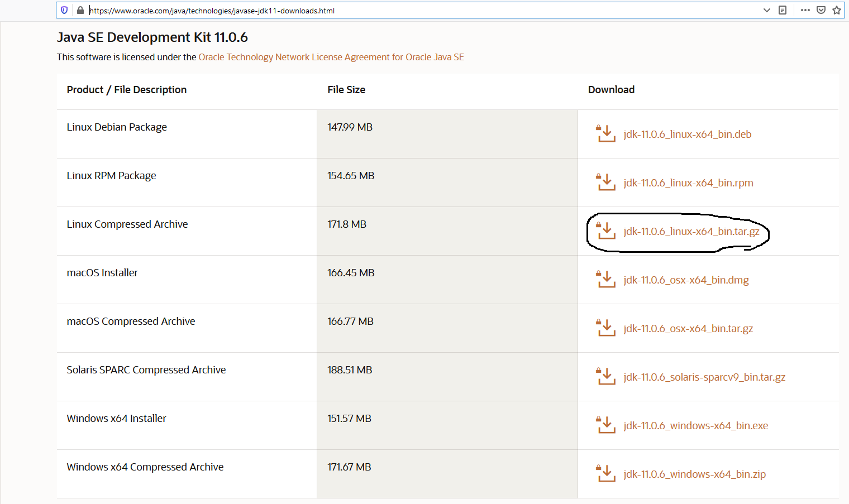Download jdk-11.0.6_windows-x64_bin.exe link
The height and width of the screenshot is (504, 849).
click(696, 425)
